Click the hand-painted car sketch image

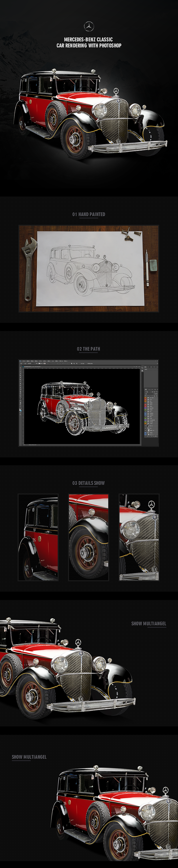pyautogui.click(x=89, y=269)
